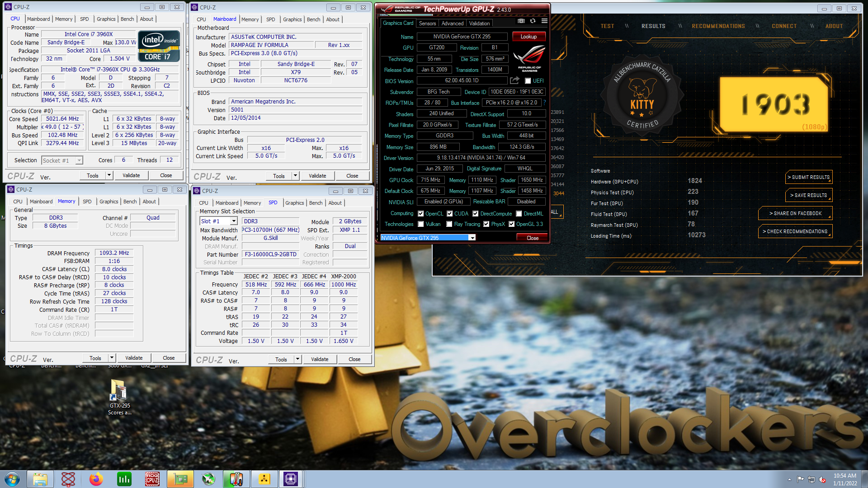Toggle the PhysX checkbox
Screen dimensions: 868x488
486,224
